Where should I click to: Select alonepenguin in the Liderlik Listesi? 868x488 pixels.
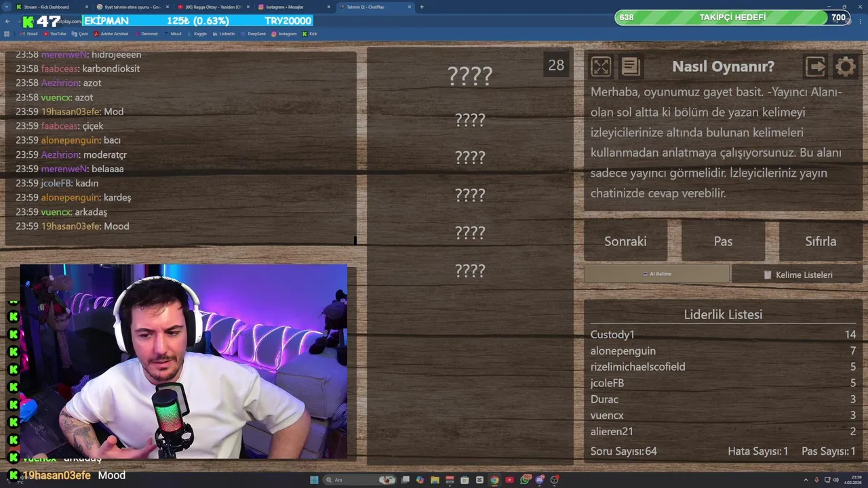[x=623, y=350]
